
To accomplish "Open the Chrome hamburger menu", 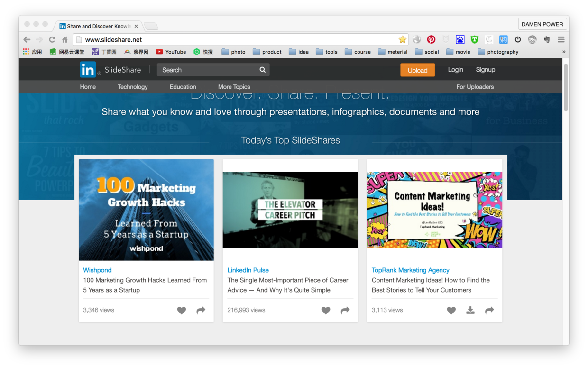I will pyautogui.click(x=561, y=39).
